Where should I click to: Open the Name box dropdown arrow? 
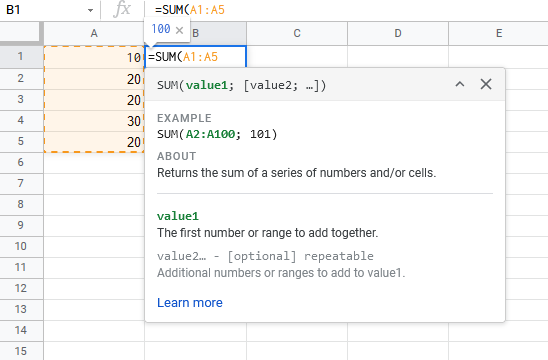pyautogui.click(x=91, y=10)
